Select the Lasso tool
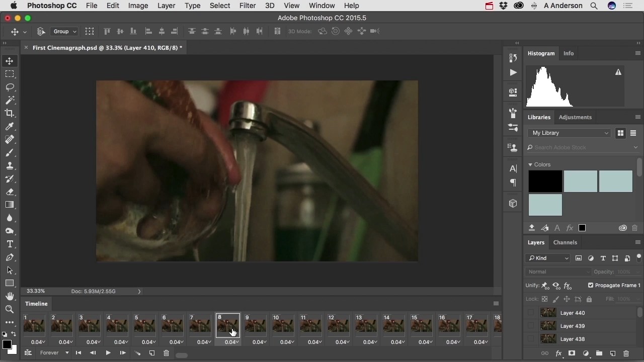This screenshot has height=362, width=644. [x=10, y=87]
